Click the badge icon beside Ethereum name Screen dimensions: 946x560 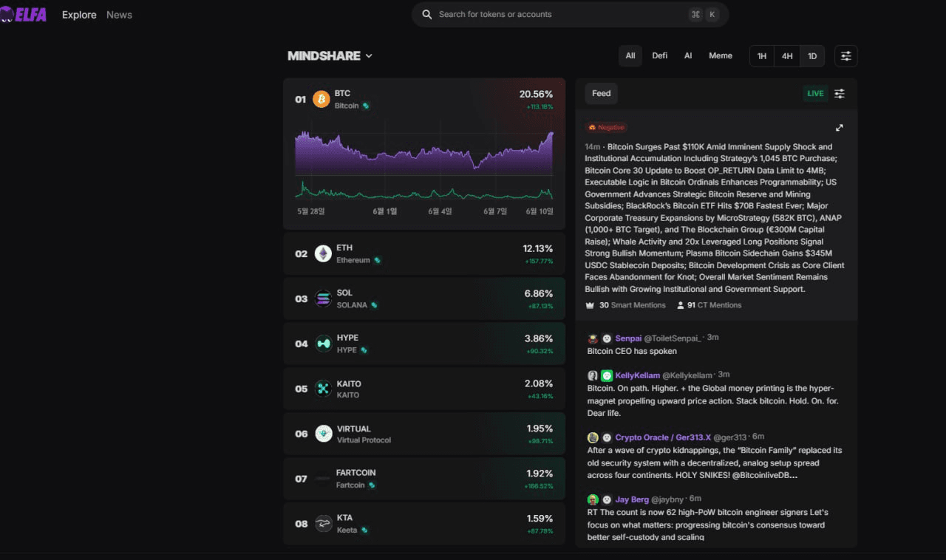[377, 260]
